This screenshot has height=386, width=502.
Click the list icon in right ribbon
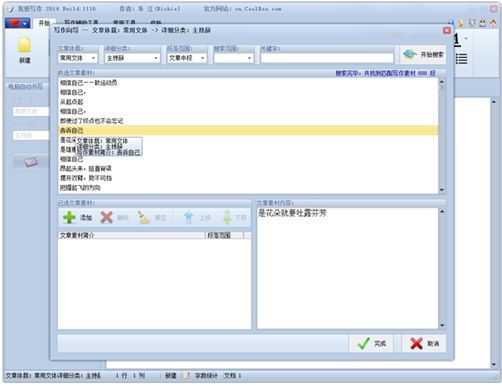[461, 58]
